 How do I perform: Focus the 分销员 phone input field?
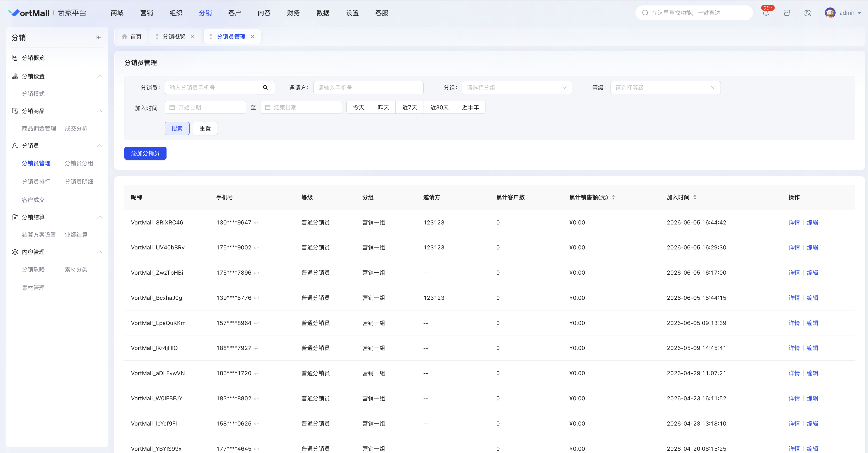pos(210,88)
